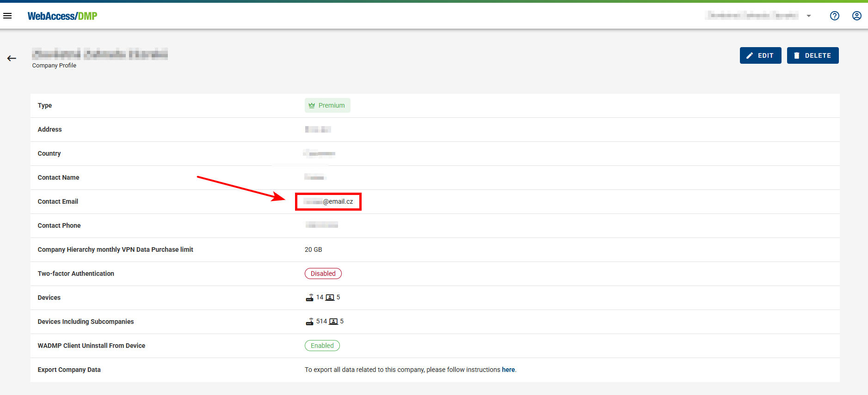Expand the company selector dropdown arrow
This screenshot has width=868, height=395.
[x=809, y=16]
